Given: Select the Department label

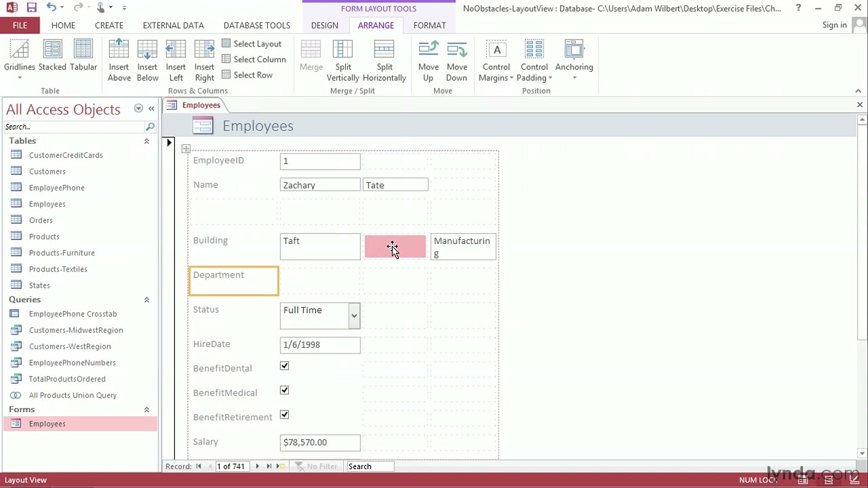Looking at the screenshot, I should 233,281.
